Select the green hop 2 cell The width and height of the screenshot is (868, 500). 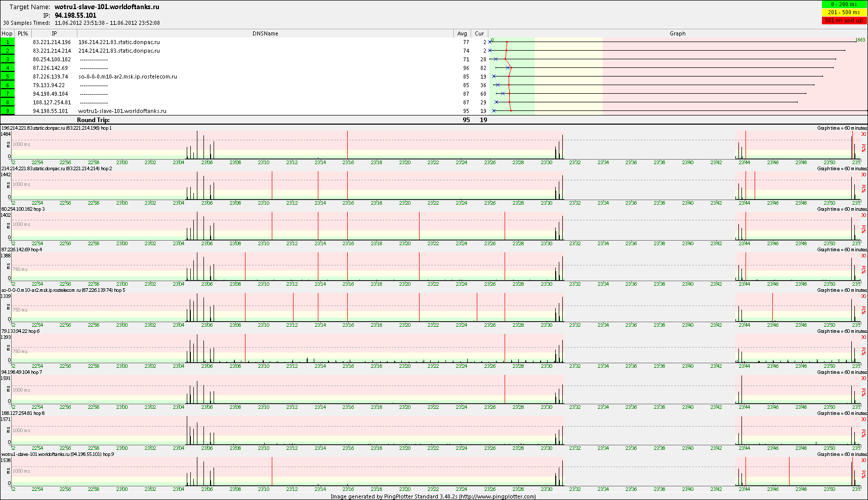[x=8, y=51]
